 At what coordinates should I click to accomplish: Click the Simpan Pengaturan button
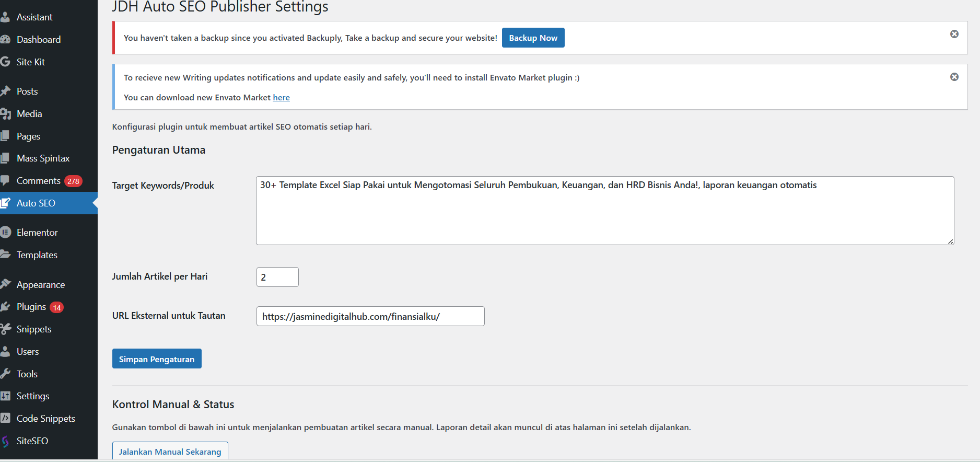point(157,359)
